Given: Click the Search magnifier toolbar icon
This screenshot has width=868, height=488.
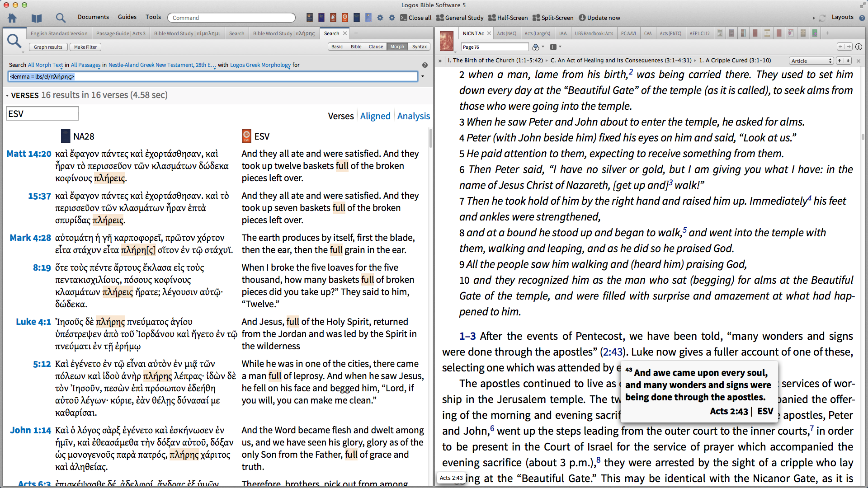Looking at the screenshot, I should point(61,18).
